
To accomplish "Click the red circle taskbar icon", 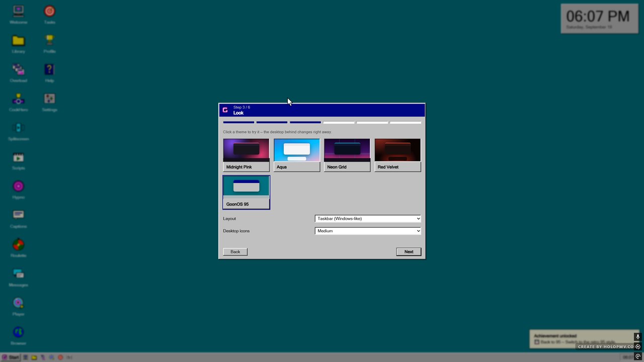I will pyautogui.click(x=60, y=357).
